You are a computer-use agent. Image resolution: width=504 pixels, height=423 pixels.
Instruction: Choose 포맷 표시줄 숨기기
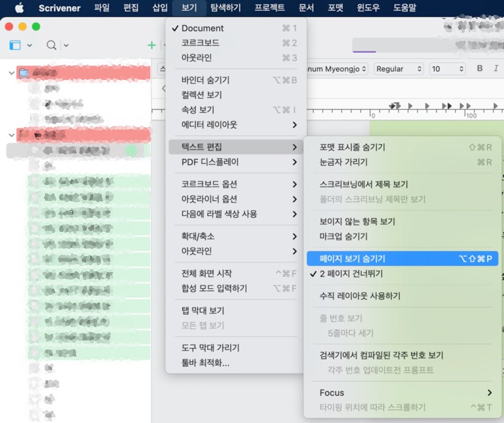(x=402, y=147)
